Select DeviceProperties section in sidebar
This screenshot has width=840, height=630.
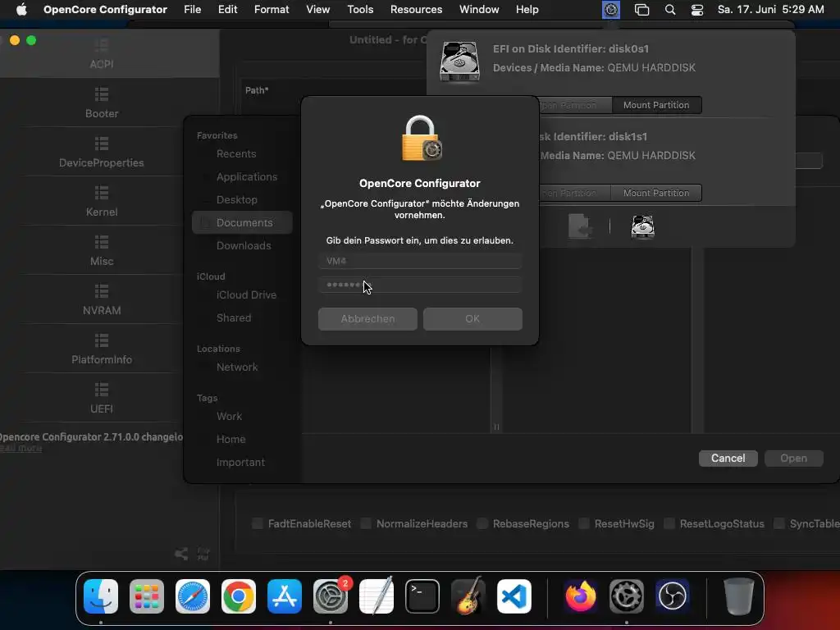point(101,152)
